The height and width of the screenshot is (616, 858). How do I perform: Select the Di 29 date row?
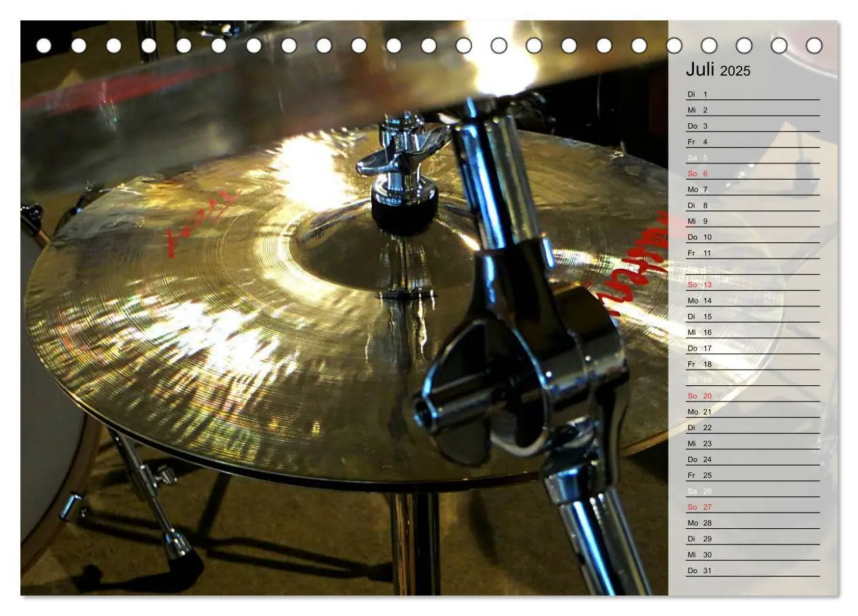pos(752,538)
